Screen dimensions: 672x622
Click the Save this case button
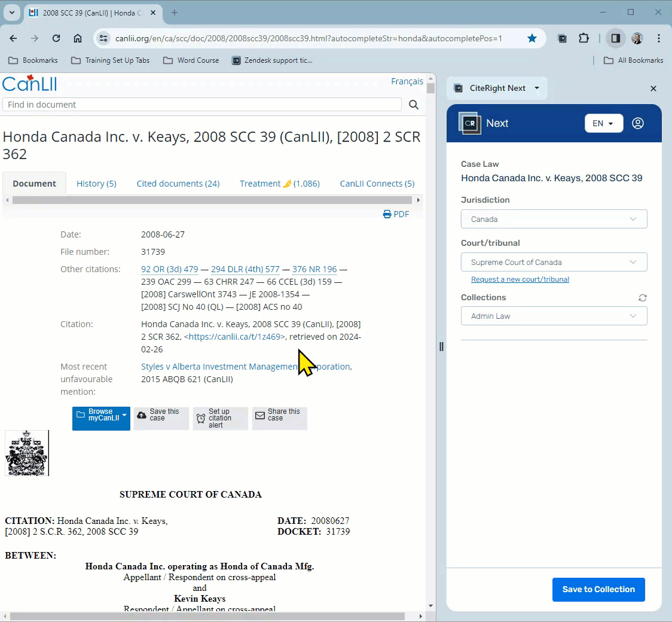[161, 418]
